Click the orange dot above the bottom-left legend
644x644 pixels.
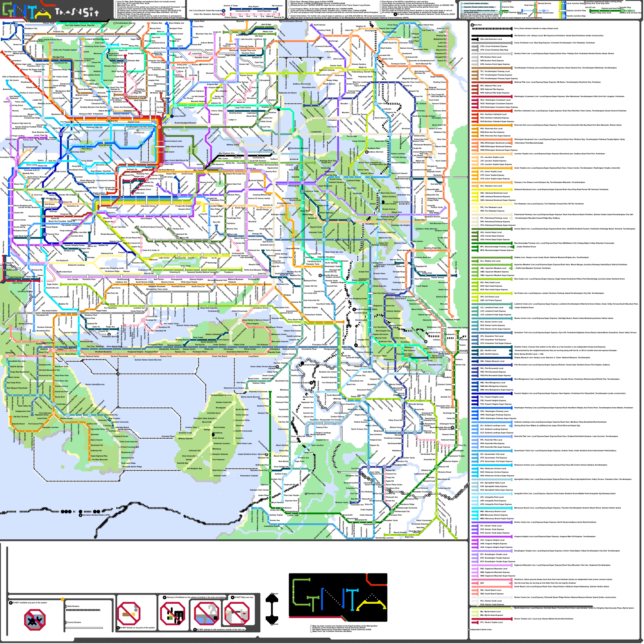62,599
